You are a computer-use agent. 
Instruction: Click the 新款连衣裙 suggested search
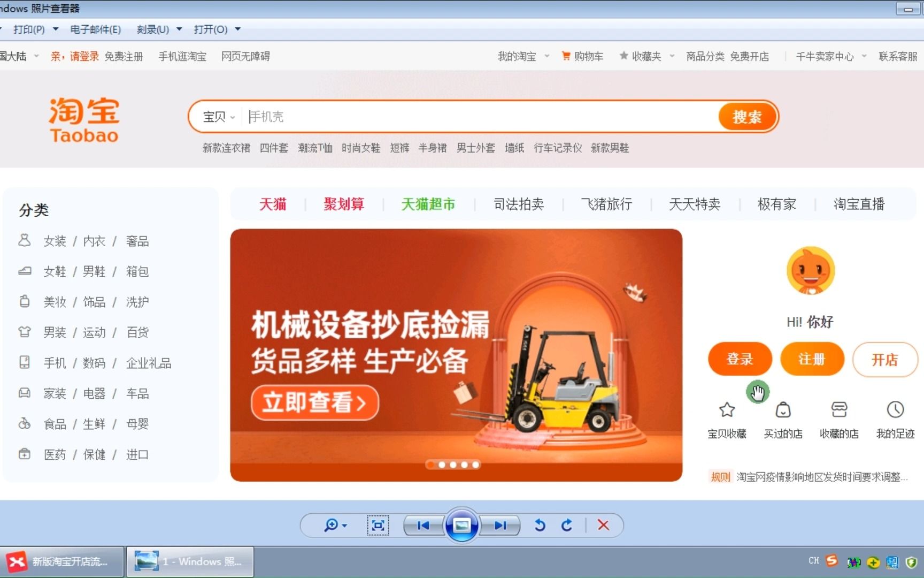click(x=226, y=148)
